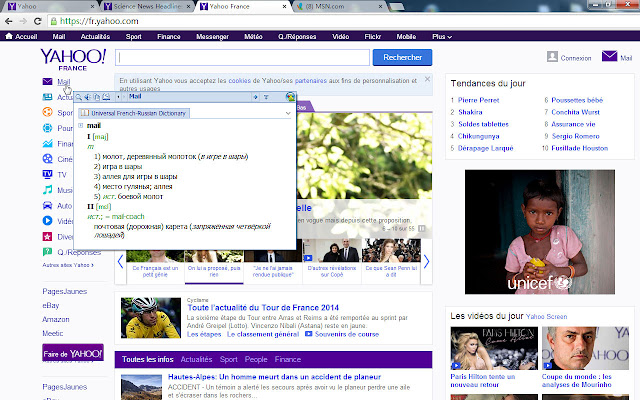Click next arrow on the photo carousel
This screenshot has height=400, width=640.
coord(426,262)
